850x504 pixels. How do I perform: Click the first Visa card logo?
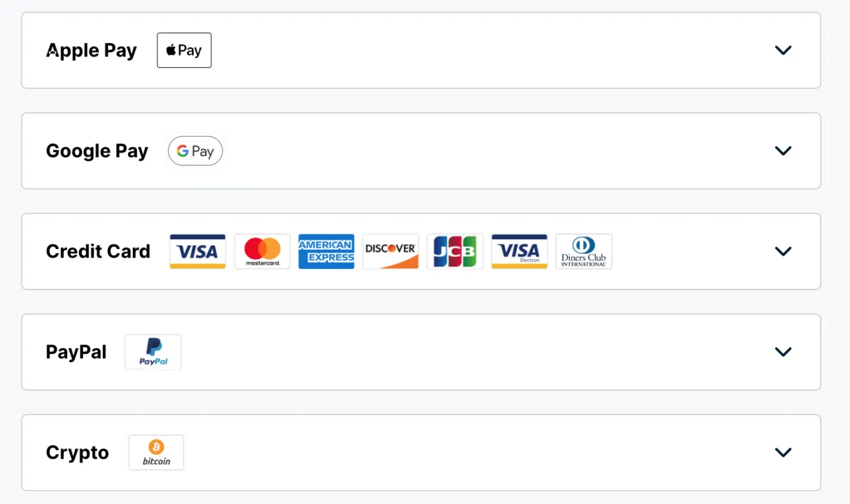tap(197, 251)
